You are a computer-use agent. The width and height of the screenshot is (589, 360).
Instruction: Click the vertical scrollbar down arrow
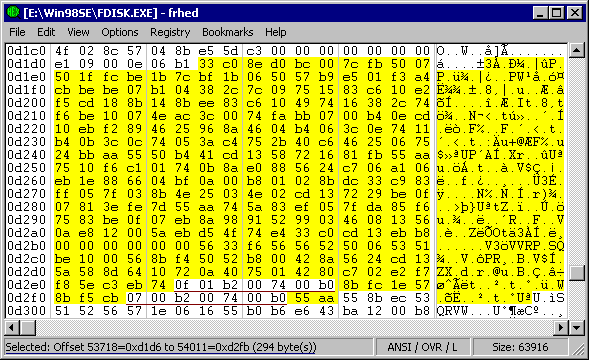(x=576, y=328)
